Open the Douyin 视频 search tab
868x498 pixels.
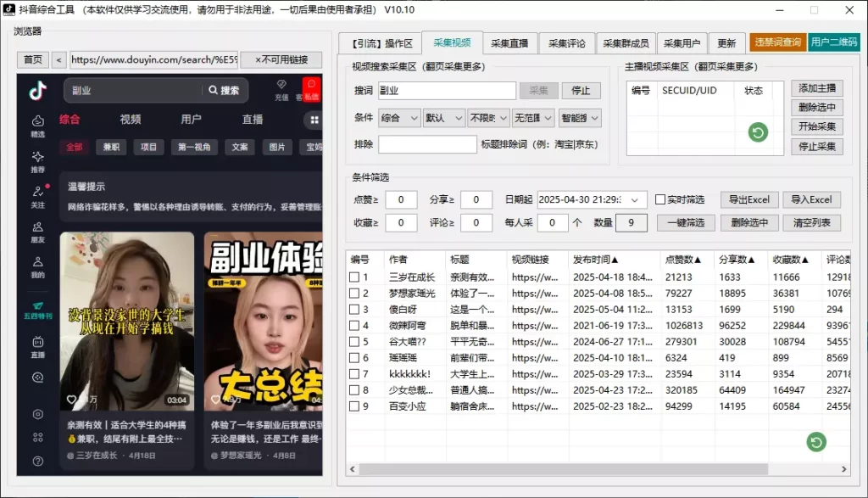click(x=130, y=119)
